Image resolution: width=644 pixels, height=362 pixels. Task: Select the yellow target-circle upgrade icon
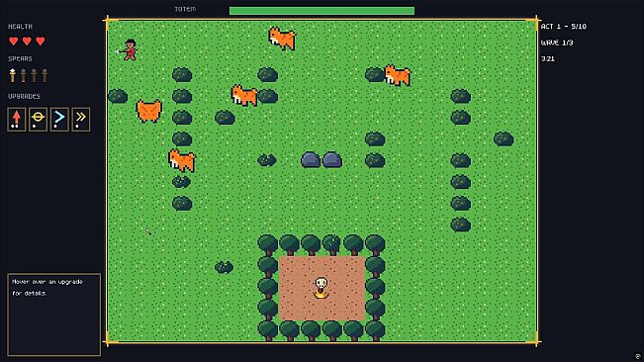point(38,120)
